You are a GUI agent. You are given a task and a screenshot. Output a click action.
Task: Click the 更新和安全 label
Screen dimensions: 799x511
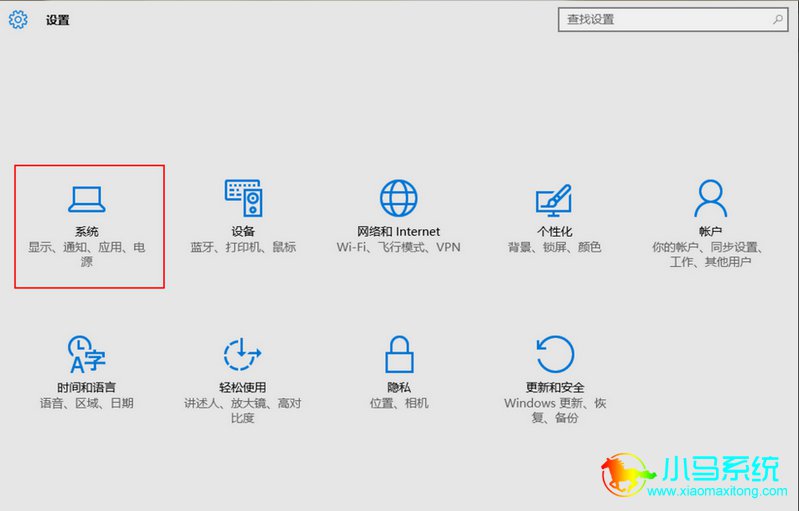pos(555,387)
